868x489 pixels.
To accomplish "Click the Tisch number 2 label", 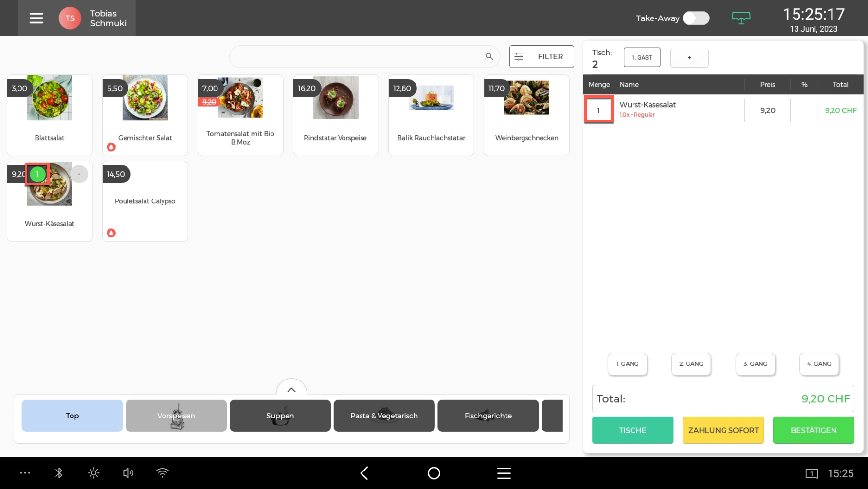I will 595,64.
